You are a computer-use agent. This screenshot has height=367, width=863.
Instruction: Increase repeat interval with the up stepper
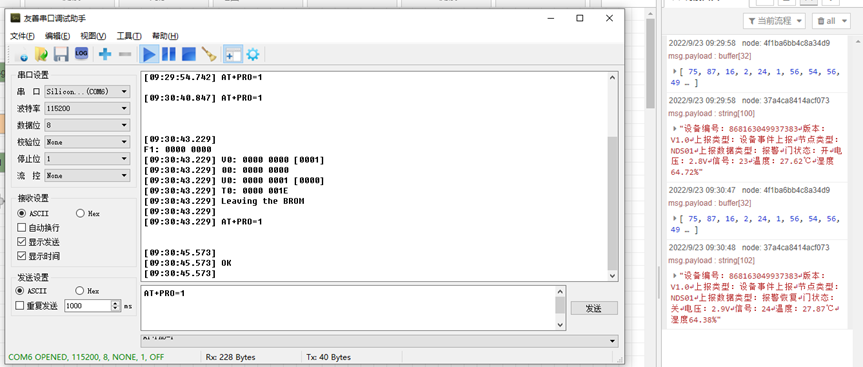[x=116, y=303]
